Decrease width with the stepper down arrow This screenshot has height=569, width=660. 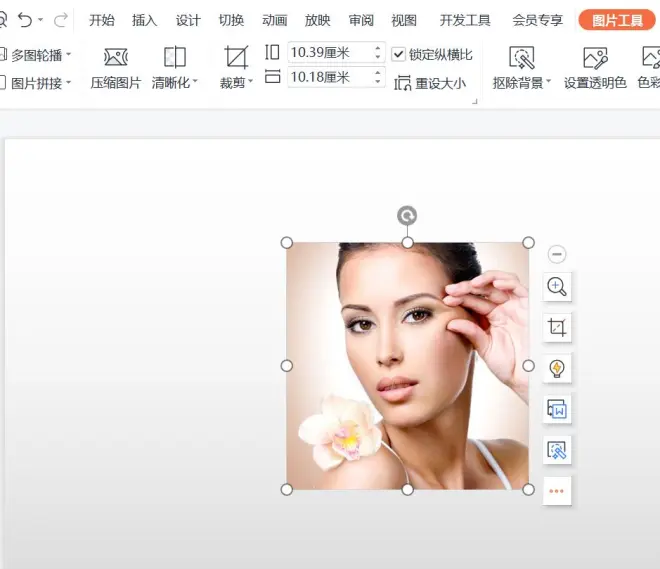click(x=378, y=81)
